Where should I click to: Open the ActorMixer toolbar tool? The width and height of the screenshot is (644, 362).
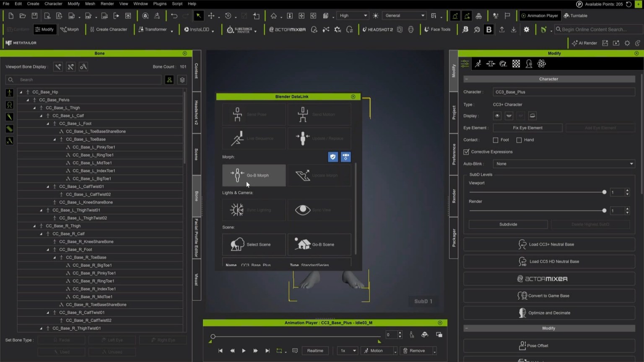pyautogui.click(x=287, y=29)
